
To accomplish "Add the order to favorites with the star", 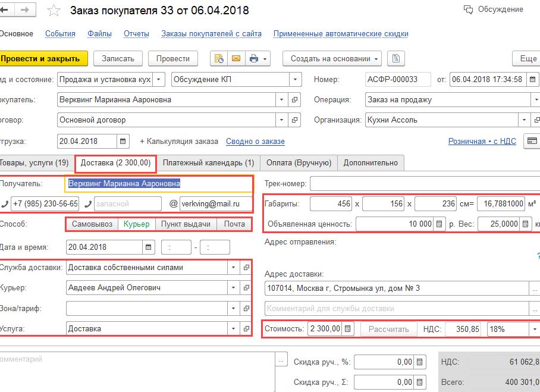I will 54,10.
